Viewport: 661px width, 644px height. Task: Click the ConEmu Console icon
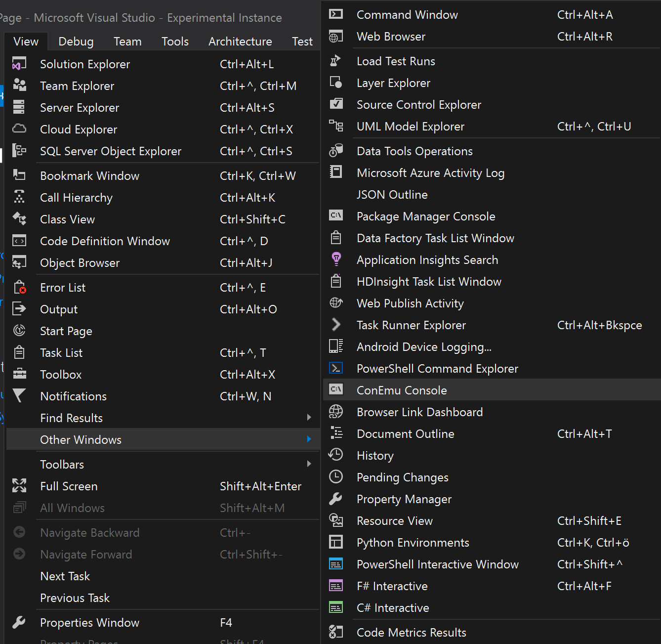336,390
